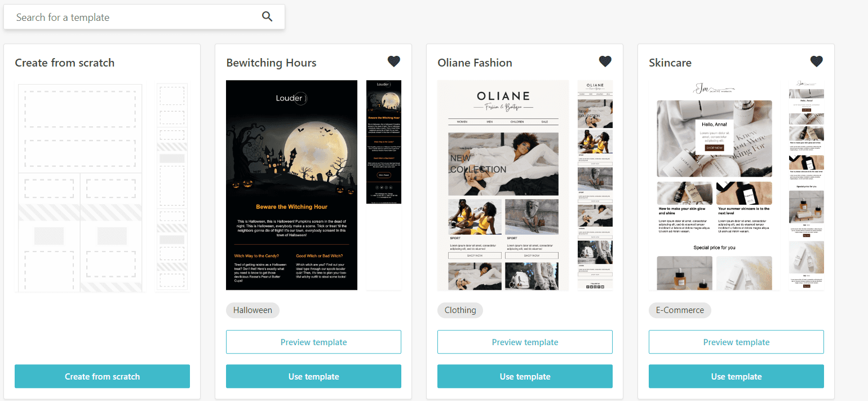
Task: Select the Clothing category tag
Action: click(x=460, y=310)
